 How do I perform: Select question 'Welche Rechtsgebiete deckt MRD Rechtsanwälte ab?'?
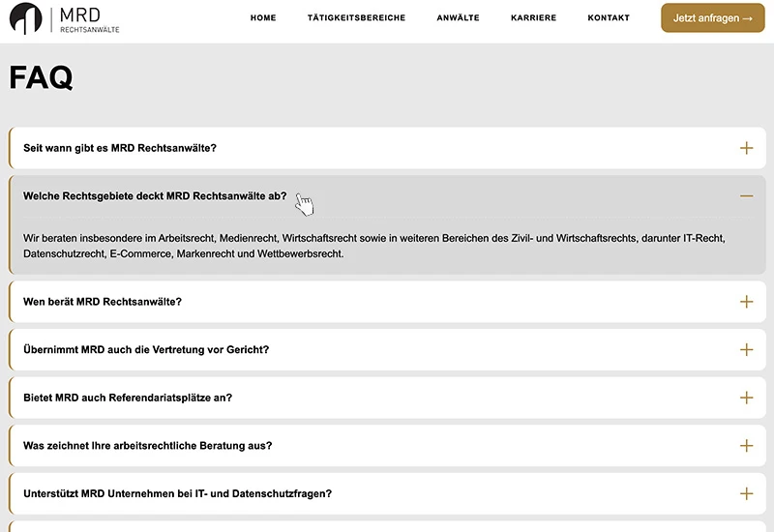pos(155,196)
